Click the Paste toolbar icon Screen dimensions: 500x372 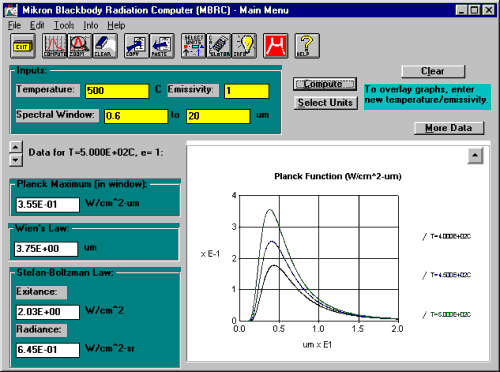(x=162, y=46)
